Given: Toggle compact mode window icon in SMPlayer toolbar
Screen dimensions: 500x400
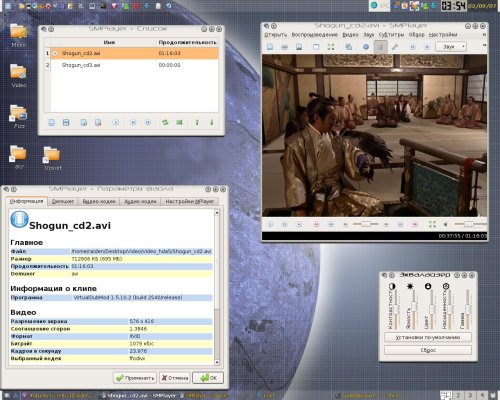Looking at the screenshot, I should click(316, 47).
